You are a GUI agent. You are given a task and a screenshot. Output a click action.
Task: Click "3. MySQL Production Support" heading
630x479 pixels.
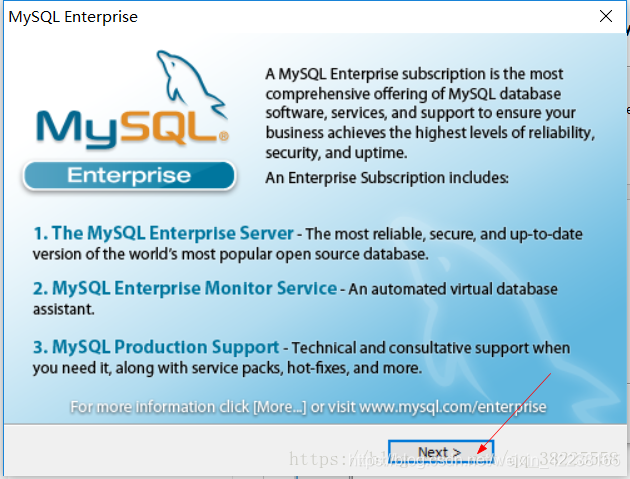(x=156, y=347)
